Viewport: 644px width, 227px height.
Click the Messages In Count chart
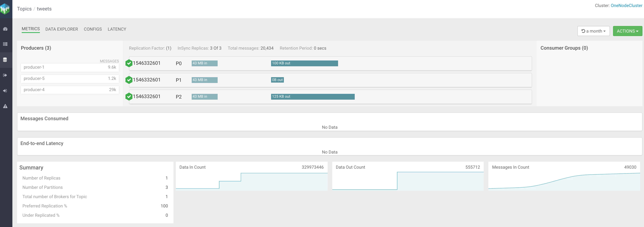564,176
